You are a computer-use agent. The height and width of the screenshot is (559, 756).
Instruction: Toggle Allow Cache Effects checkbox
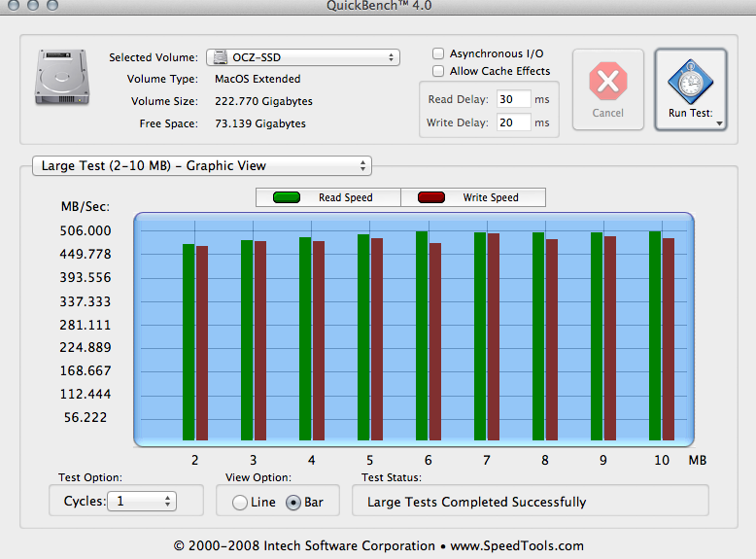[438, 71]
